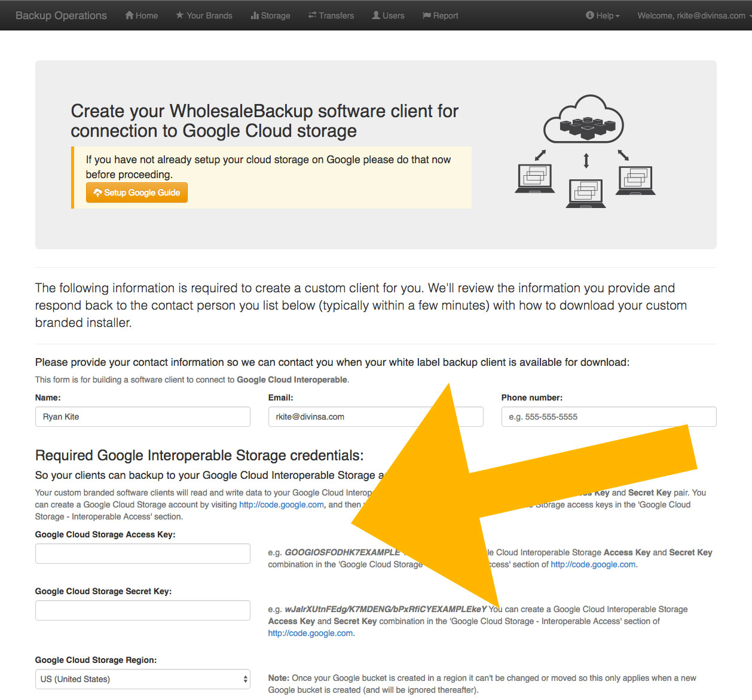Expand the Help dropdown menu
The height and width of the screenshot is (700, 752).
tap(603, 16)
